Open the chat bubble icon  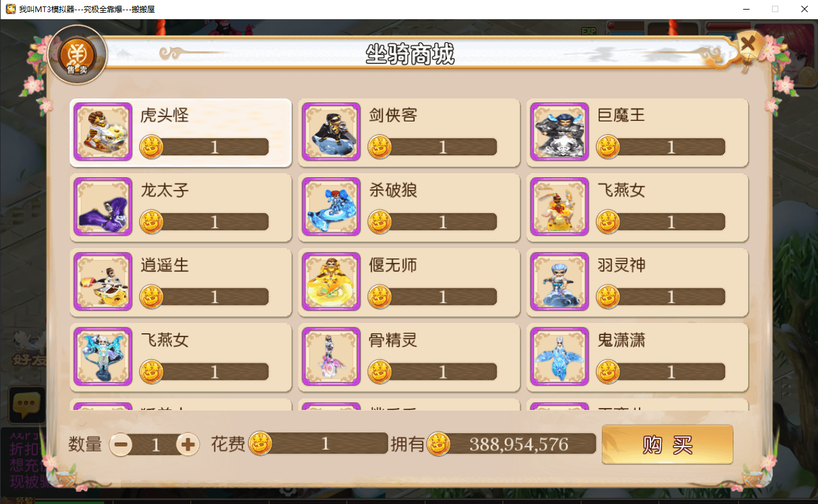tap(27, 404)
